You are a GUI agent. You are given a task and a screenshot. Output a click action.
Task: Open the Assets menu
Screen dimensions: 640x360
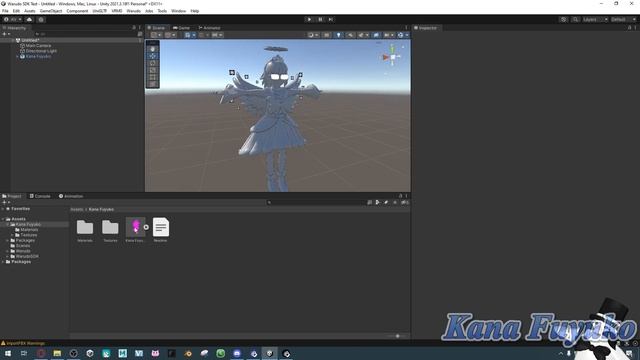coord(29,11)
